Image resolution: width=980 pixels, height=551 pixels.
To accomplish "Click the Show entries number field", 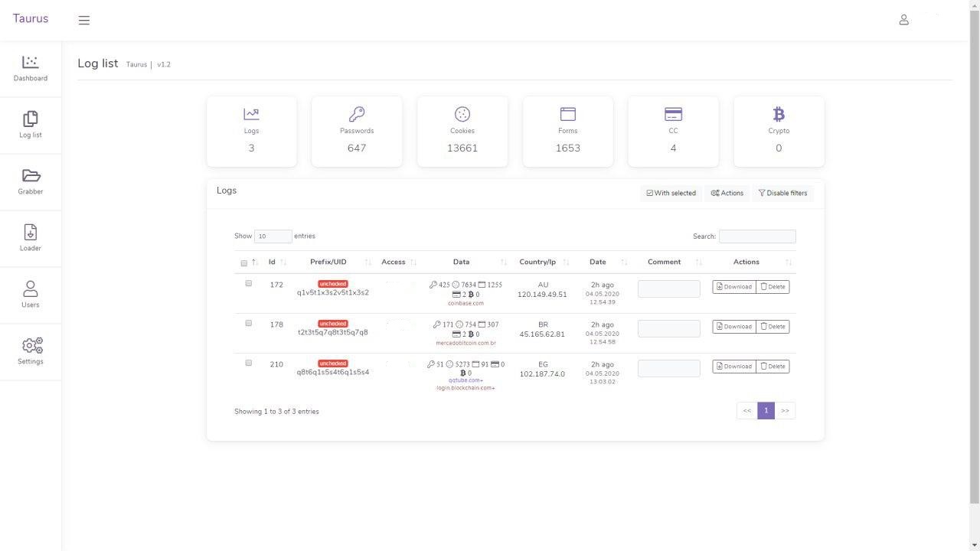I will tap(273, 236).
